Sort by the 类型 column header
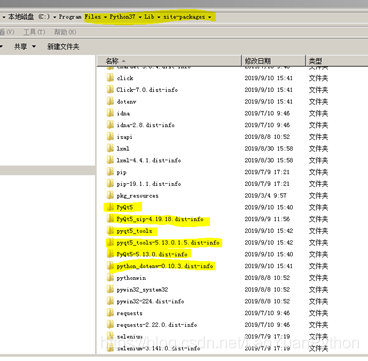This screenshot has width=368, height=361. pos(337,61)
